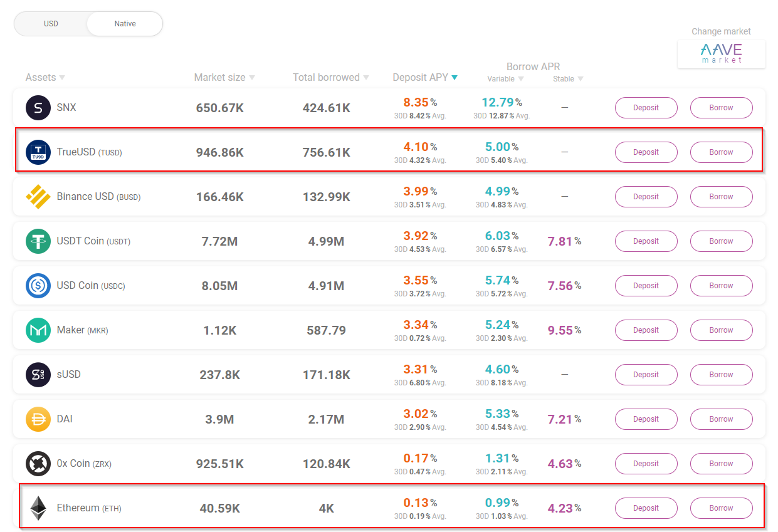Deposit Maker (MKR)
The image size is (778, 532).
pyautogui.click(x=646, y=330)
